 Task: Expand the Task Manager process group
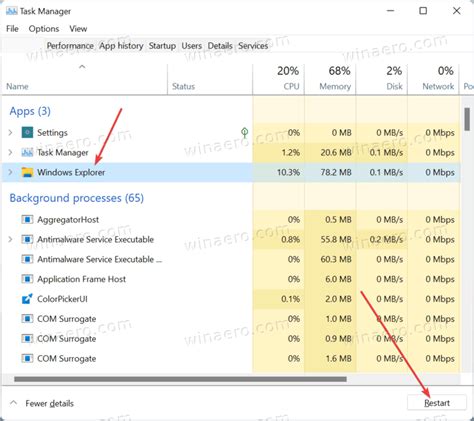(10, 152)
